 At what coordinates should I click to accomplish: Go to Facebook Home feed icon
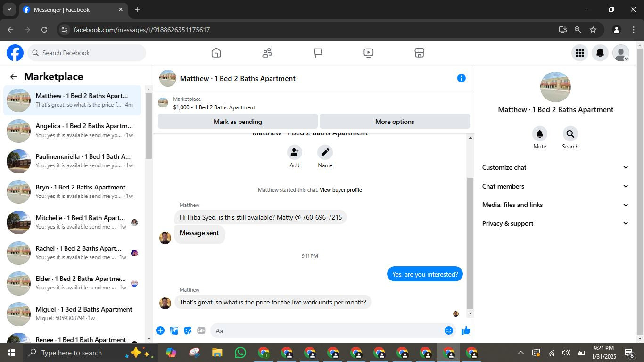coord(216,53)
